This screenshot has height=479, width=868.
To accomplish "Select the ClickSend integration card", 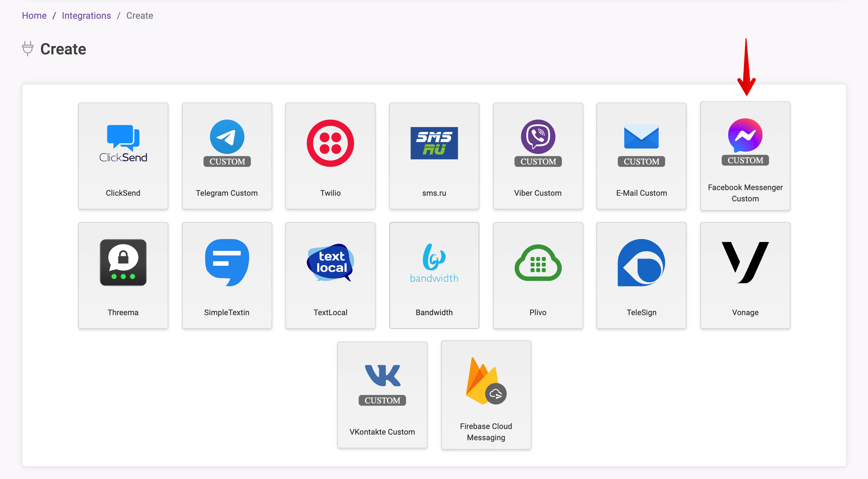I will point(123,154).
